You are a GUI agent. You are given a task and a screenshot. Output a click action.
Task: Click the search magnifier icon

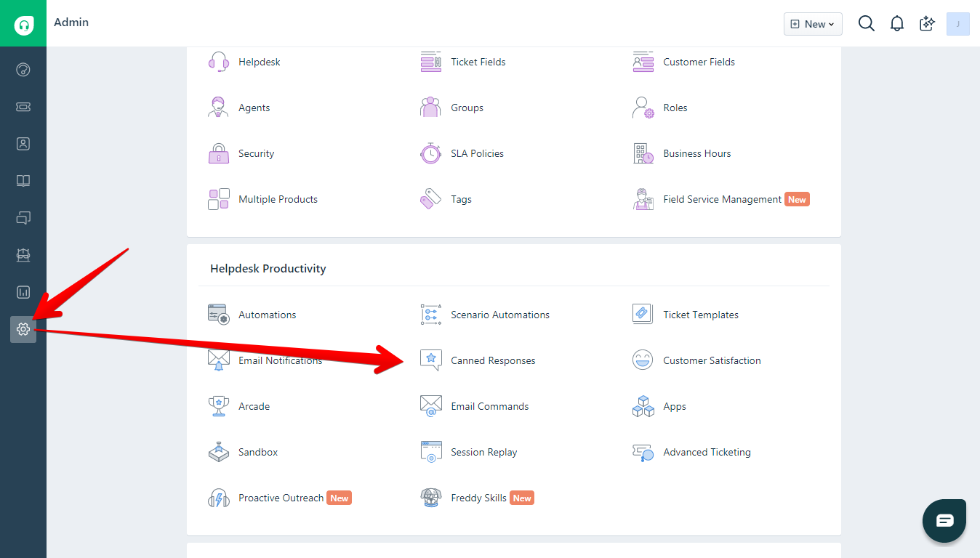pos(866,23)
